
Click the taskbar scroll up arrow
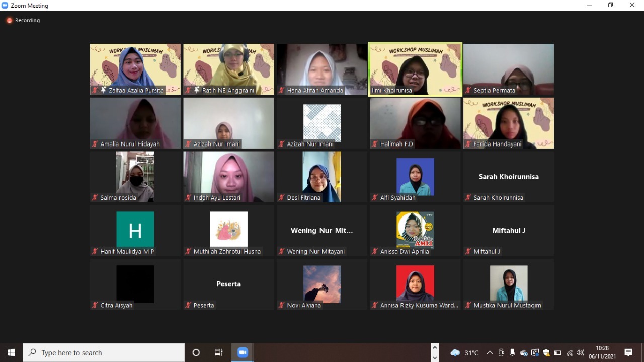coord(435,348)
